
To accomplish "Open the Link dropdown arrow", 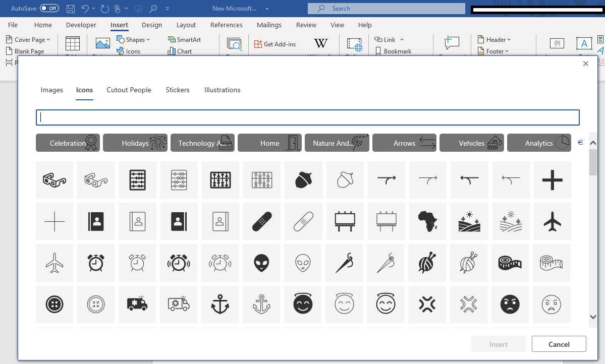I will pyautogui.click(x=402, y=39).
